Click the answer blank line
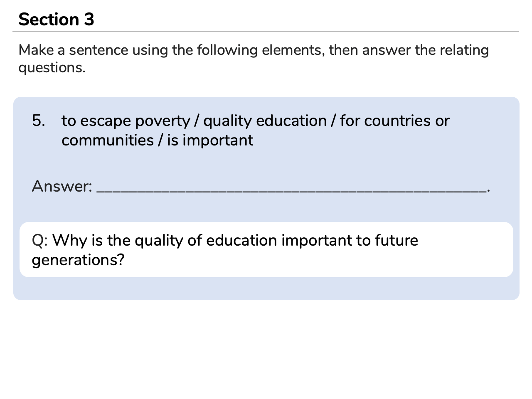532x399 pixels. (291, 190)
